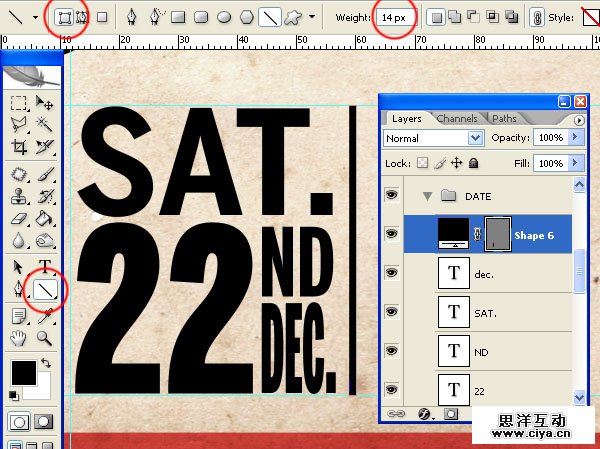Viewport: 600px width, 449px height.
Task: Select the Eraser tool
Action: pos(18,219)
